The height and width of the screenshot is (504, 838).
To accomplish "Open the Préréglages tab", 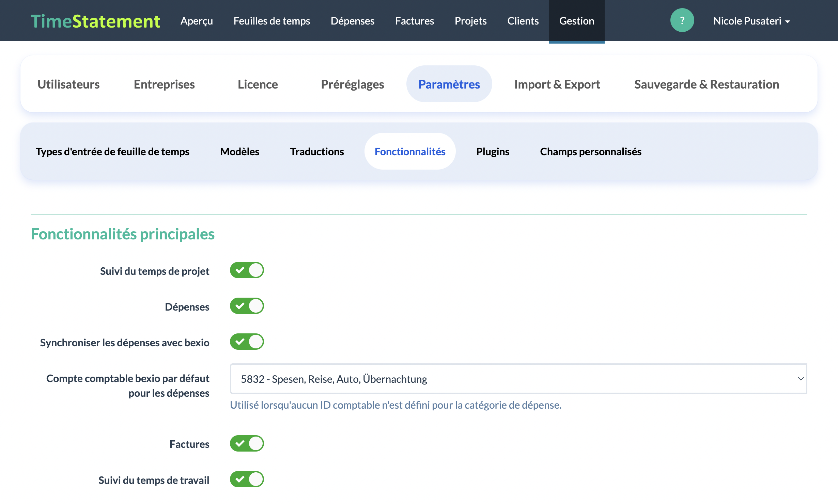I will coord(353,84).
